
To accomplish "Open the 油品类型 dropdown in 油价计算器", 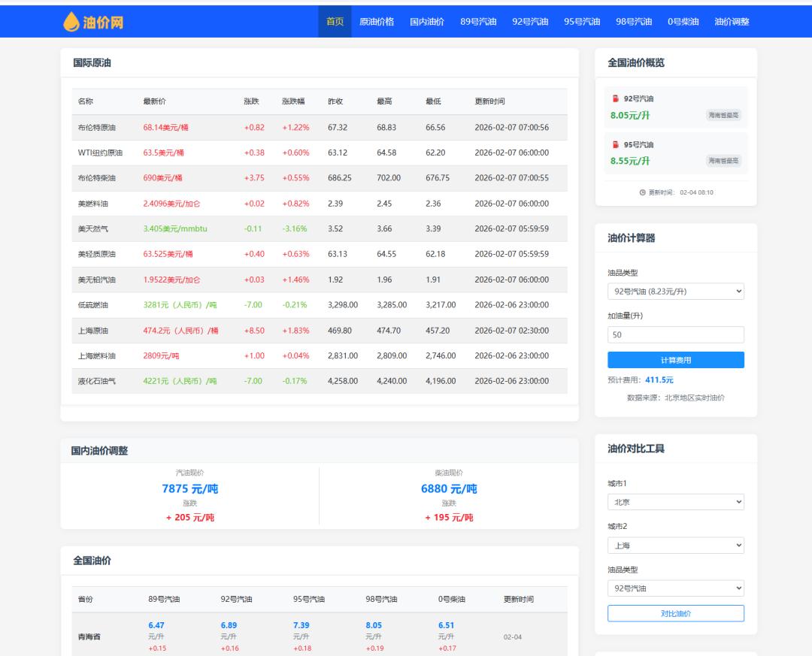I will click(x=675, y=292).
